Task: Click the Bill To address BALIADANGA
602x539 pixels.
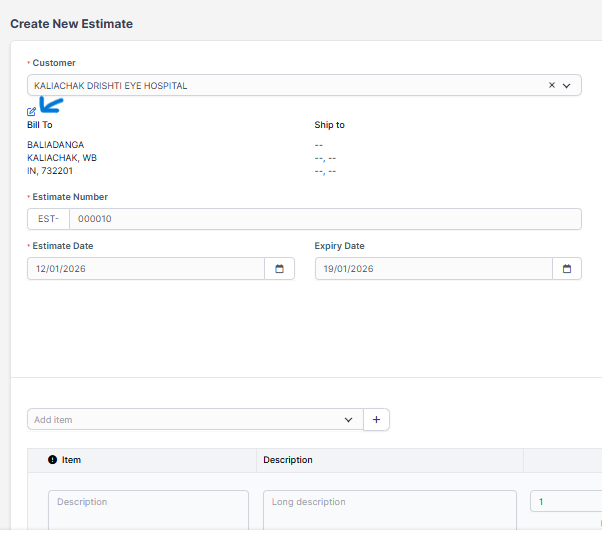Action: click(55, 145)
